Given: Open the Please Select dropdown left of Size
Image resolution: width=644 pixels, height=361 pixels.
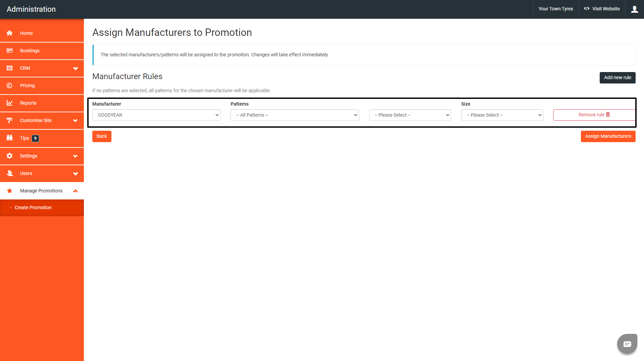Looking at the screenshot, I should pos(410,115).
